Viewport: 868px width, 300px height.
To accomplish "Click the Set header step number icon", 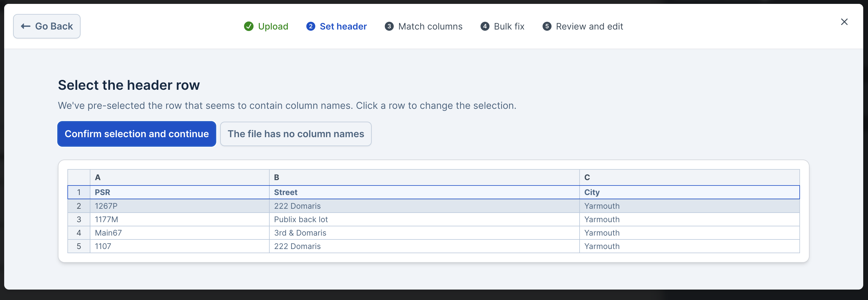I will pos(311,26).
